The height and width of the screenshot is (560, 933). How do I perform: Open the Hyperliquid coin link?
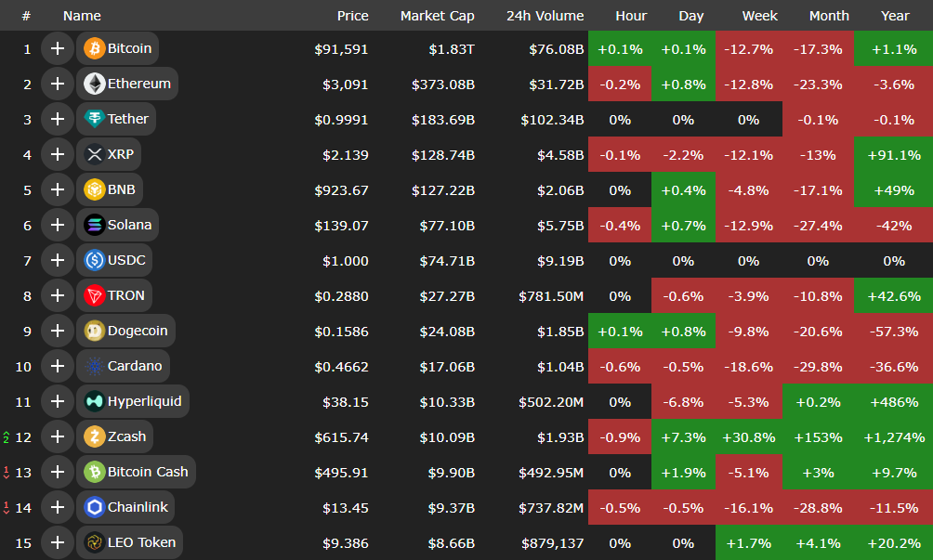tap(144, 401)
